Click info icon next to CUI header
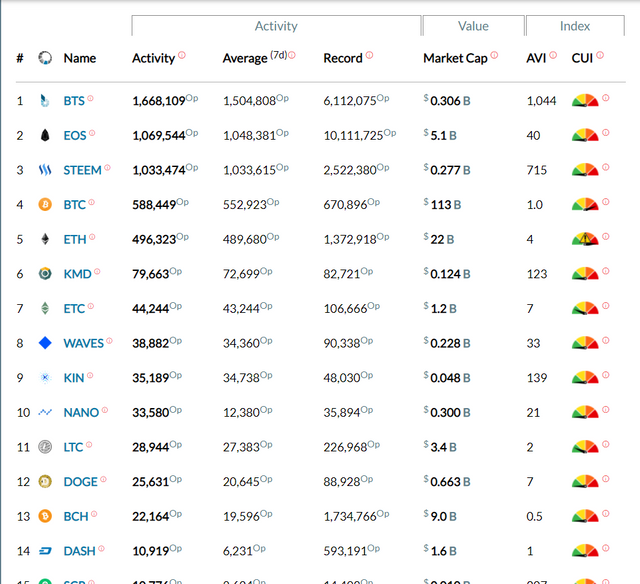This screenshot has width=640, height=584. coord(600,55)
